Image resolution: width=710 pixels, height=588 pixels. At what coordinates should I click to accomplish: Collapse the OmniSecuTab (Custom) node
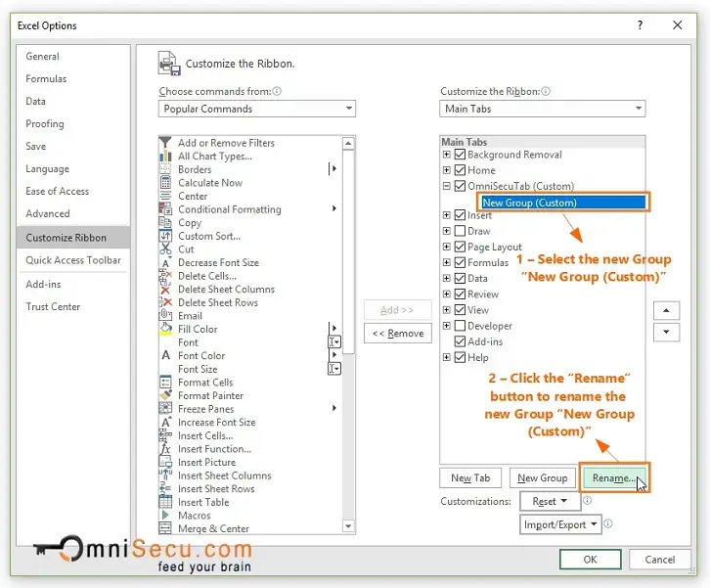point(447,186)
